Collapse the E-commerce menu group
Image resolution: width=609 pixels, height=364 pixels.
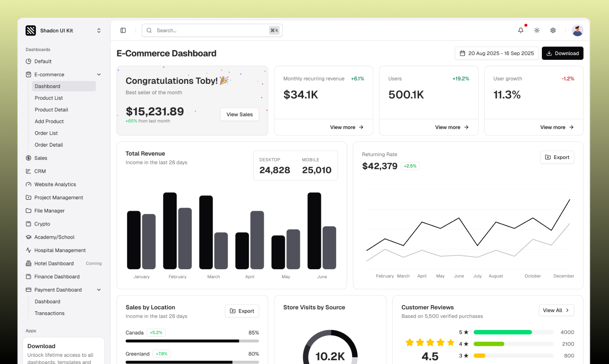point(98,74)
